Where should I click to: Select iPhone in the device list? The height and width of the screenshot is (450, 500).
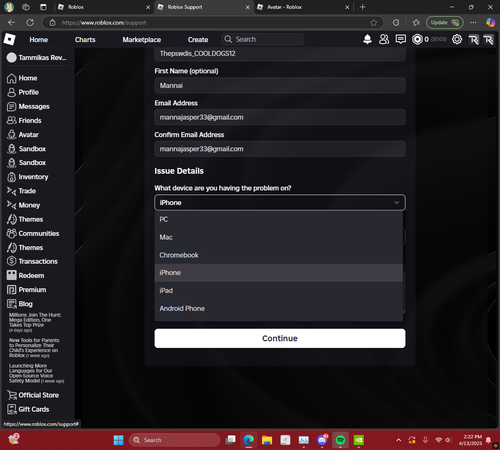[279, 273]
